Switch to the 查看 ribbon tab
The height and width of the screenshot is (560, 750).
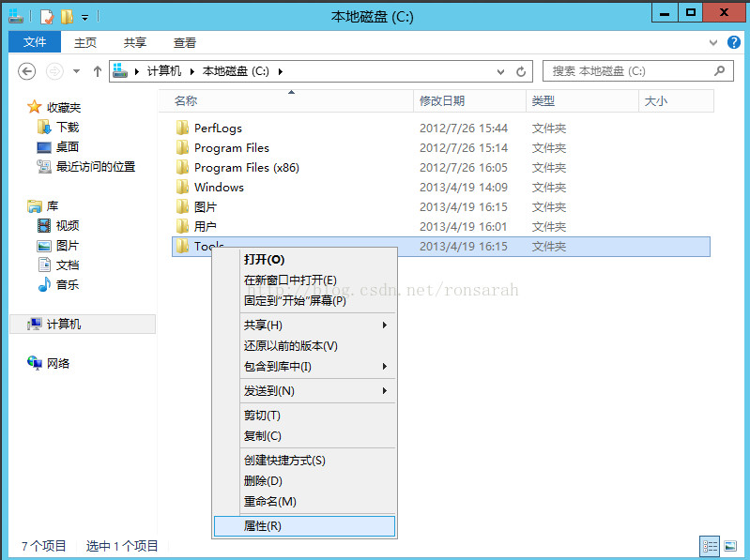[x=185, y=42]
